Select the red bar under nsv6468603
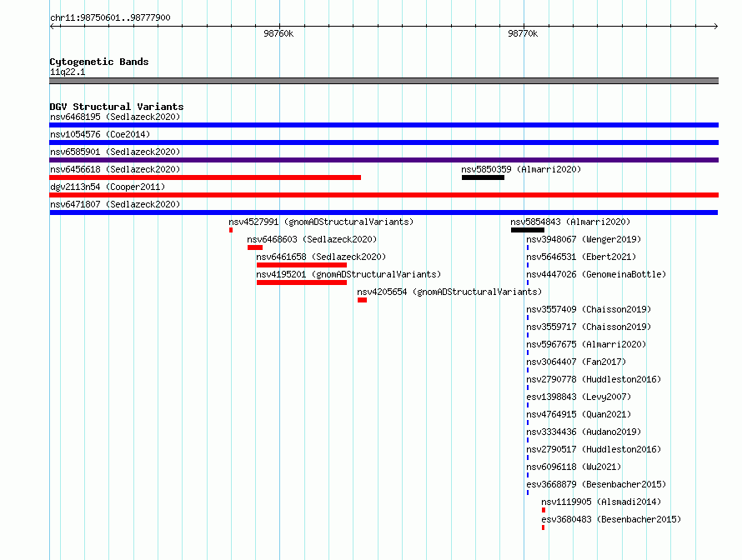This screenshot has width=742, height=560. coord(255,247)
